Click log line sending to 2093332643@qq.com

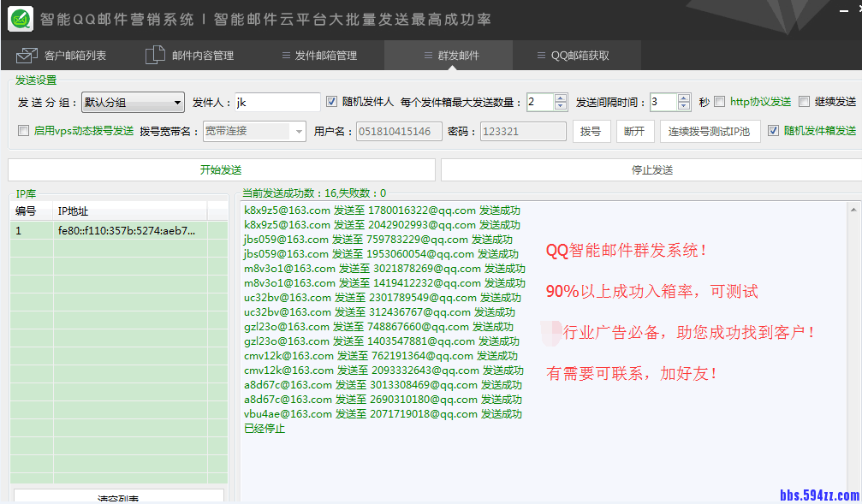pos(383,371)
